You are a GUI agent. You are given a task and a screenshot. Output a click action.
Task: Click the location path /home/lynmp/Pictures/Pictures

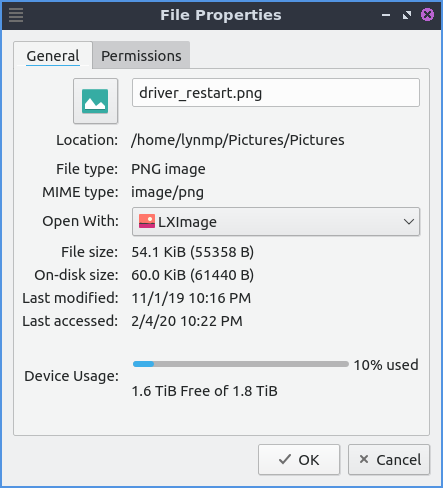click(238, 140)
